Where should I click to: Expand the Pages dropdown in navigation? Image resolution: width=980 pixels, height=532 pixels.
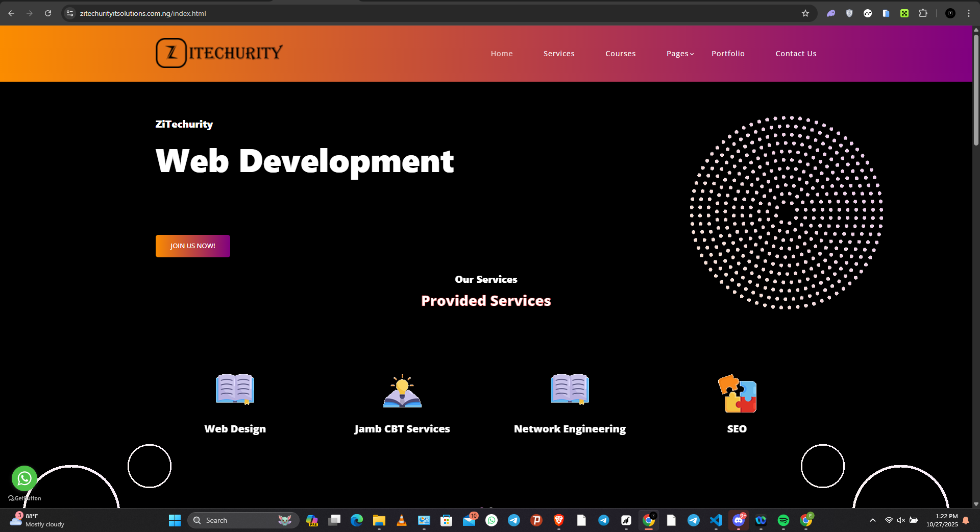click(x=680, y=54)
